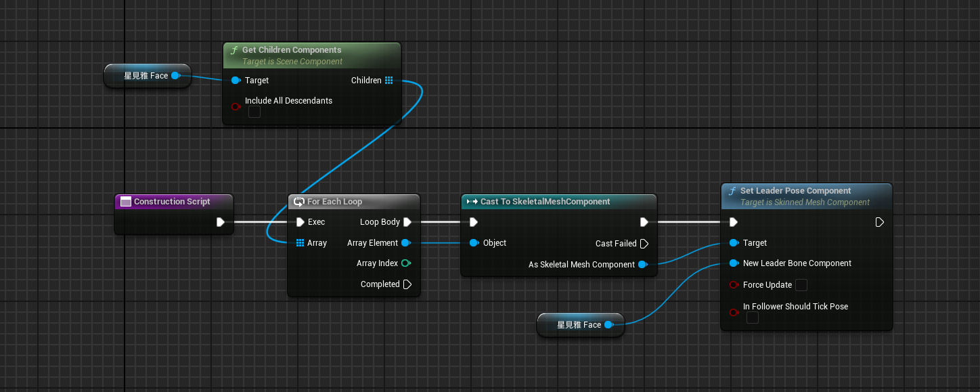Click the For Each Loop Exec input pin

coord(300,222)
